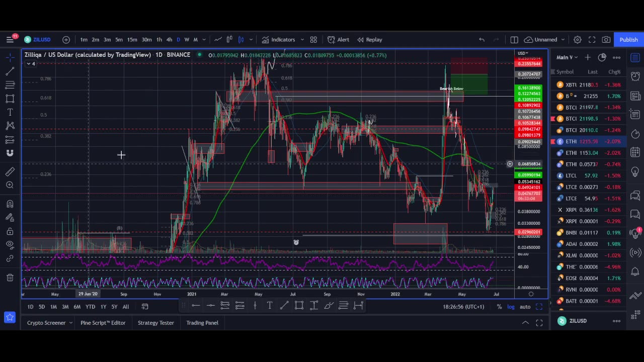Open the watchlist panel icon in right sidebar
Image resolution: width=644 pixels, height=362 pixels.
click(635, 58)
